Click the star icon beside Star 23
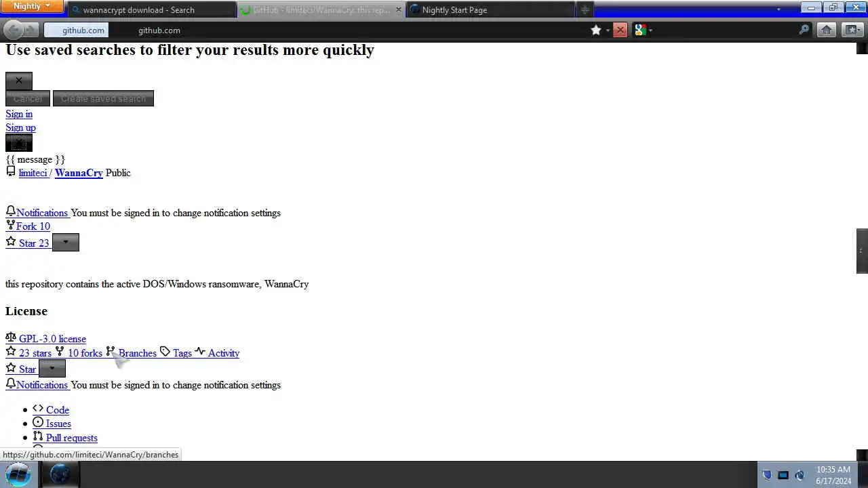This screenshot has height=488, width=868. 11,242
